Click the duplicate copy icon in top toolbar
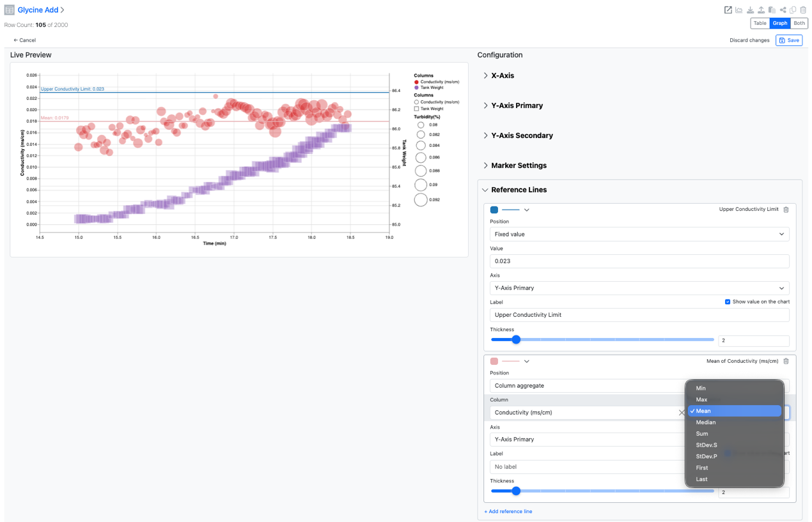This screenshot has height=522, width=812. pyautogui.click(x=793, y=10)
